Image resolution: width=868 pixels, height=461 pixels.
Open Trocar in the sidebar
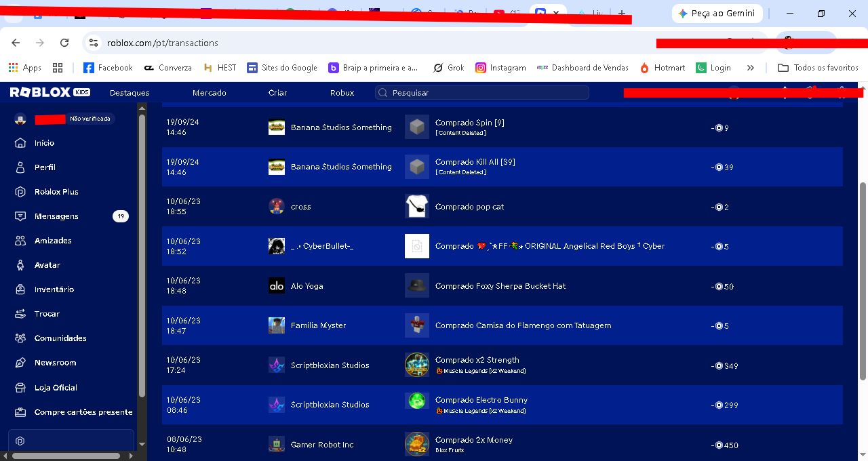47,314
